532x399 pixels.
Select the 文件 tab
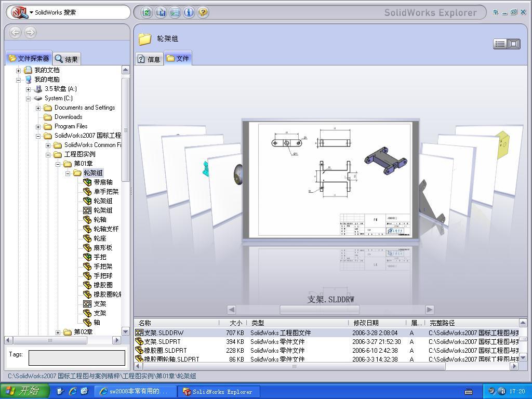click(178, 59)
